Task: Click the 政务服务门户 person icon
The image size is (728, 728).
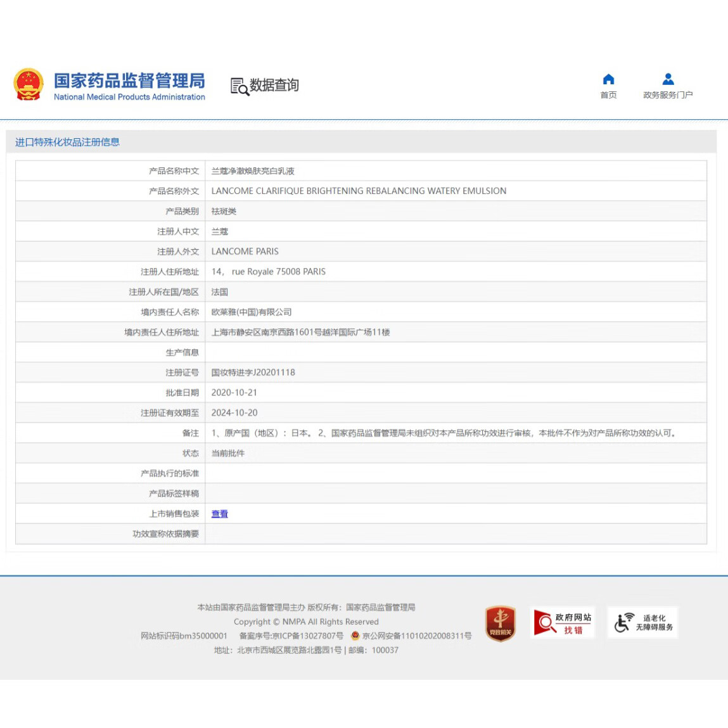Action: pyautogui.click(x=667, y=79)
